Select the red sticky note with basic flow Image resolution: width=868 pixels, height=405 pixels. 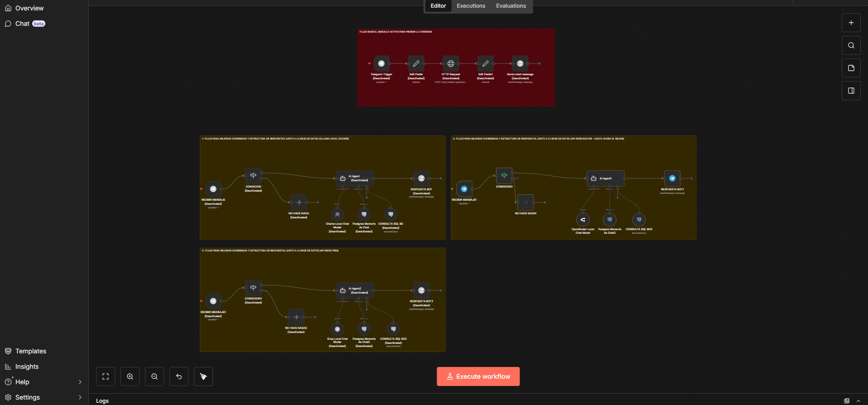coord(456,95)
